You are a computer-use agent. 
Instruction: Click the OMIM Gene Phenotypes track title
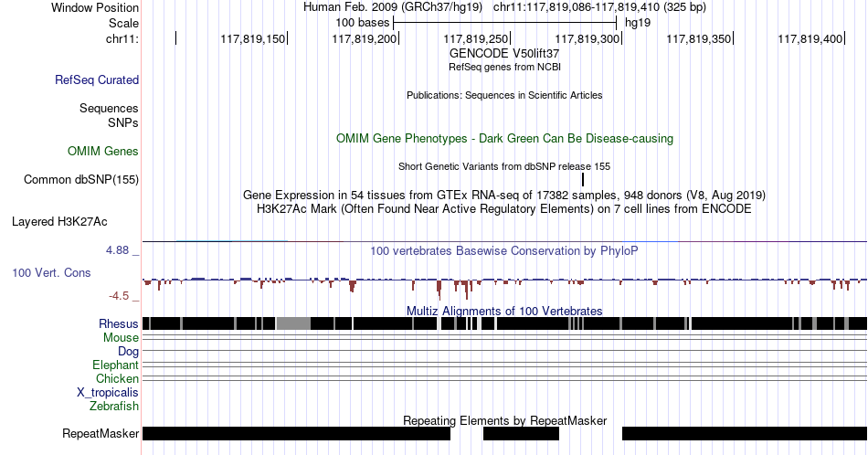click(x=504, y=138)
